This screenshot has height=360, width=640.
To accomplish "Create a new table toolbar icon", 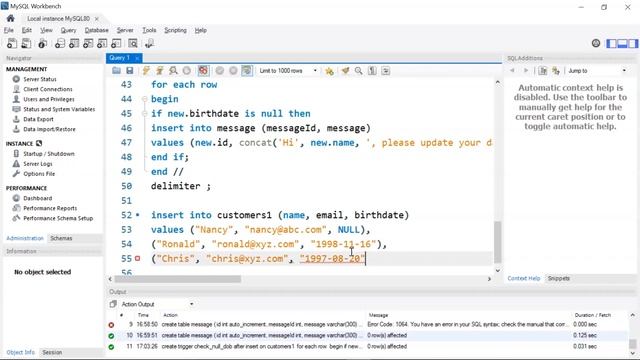I will tap(74, 43).
